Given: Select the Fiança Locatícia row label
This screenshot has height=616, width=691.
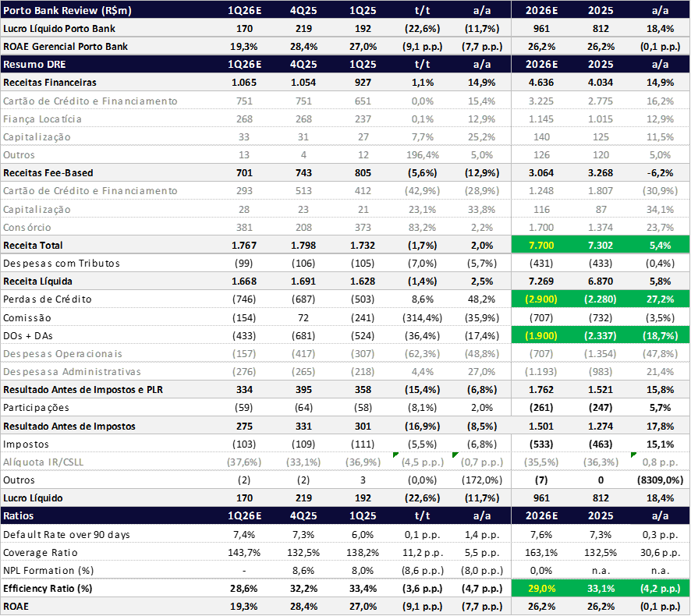Looking at the screenshot, I should click(x=42, y=119).
